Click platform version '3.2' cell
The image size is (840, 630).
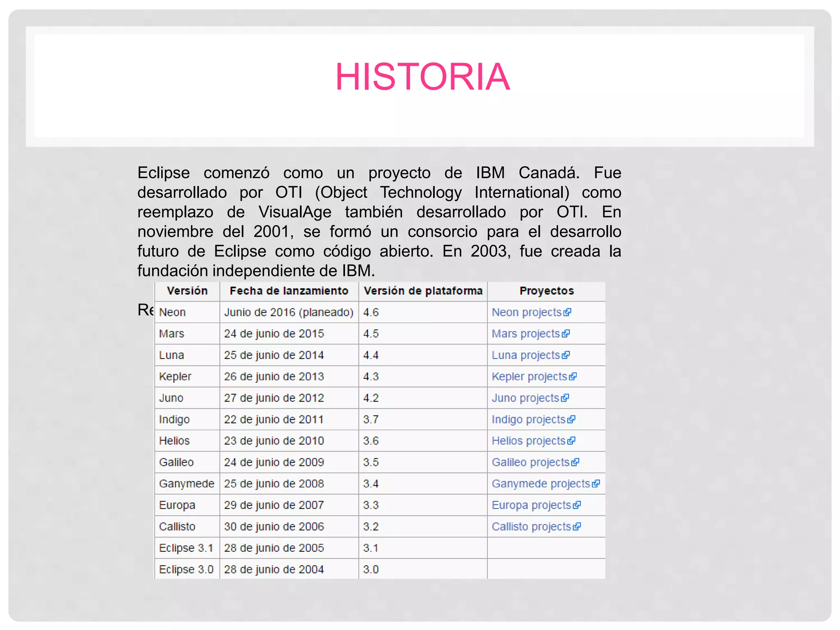point(423,527)
